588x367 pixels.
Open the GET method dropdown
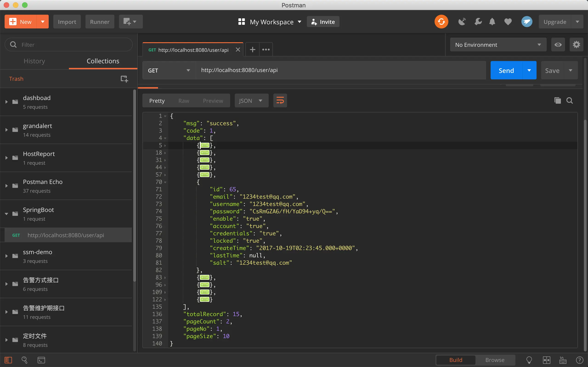[169, 70]
